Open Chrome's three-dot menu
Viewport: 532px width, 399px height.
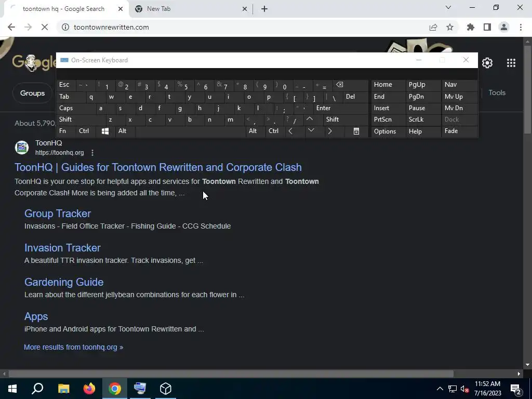(521, 27)
